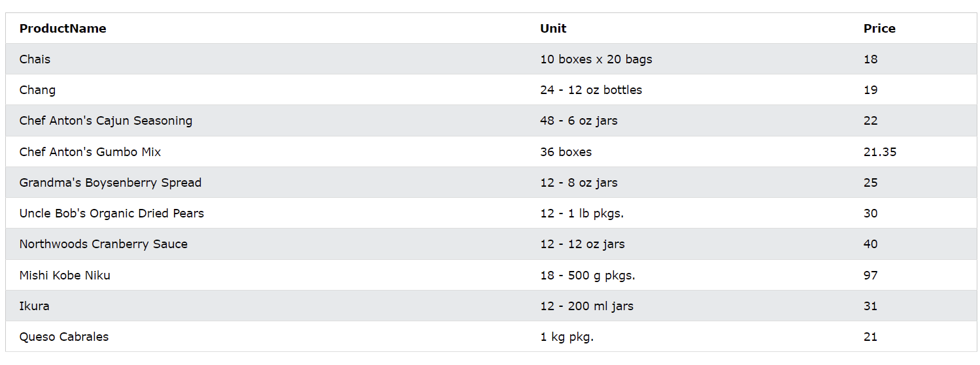Click the 1 kg pkg. unit cell

(567, 337)
